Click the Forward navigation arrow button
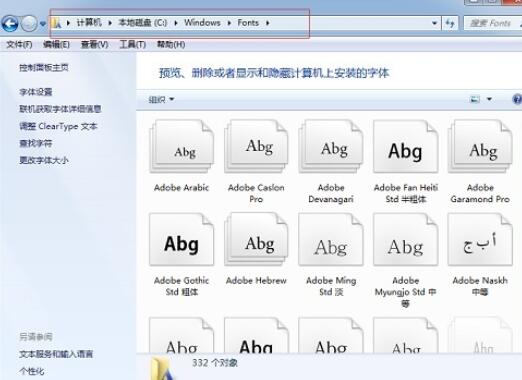This screenshot has width=522, height=380. pos(29,23)
